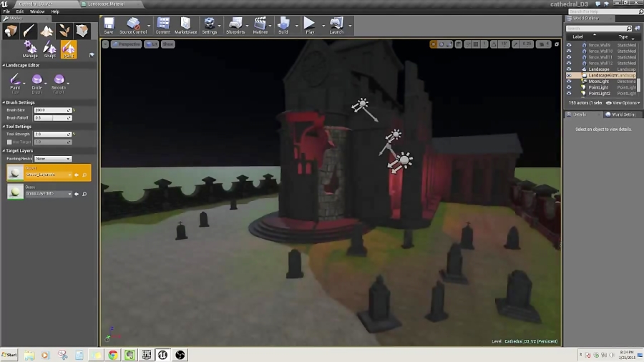Click the Lit view mode button
The image size is (644, 362).
[151, 44]
